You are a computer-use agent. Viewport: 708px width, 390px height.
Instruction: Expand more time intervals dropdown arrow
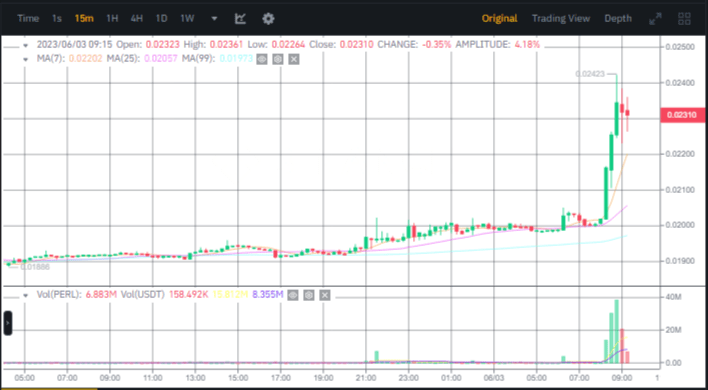click(x=214, y=19)
